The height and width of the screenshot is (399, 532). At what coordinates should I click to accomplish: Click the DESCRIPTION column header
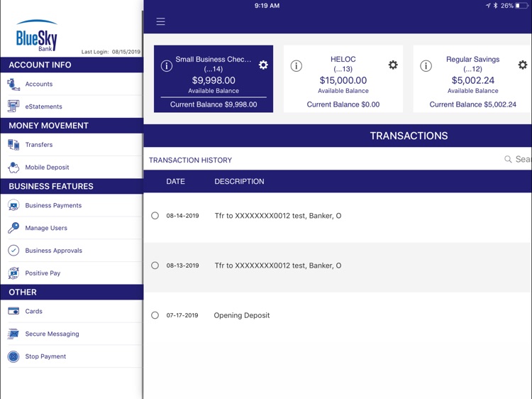pos(239,182)
